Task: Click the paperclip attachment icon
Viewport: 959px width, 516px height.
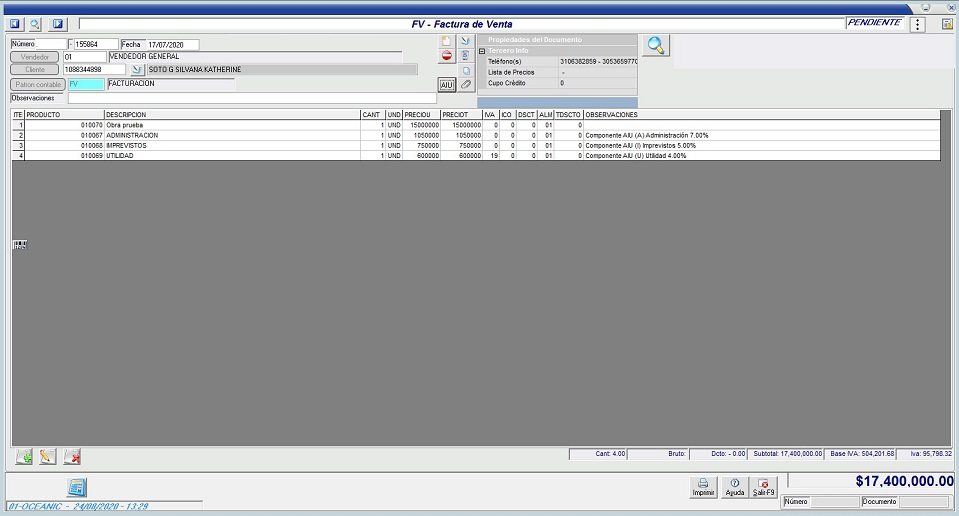Action: click(465, 85)
